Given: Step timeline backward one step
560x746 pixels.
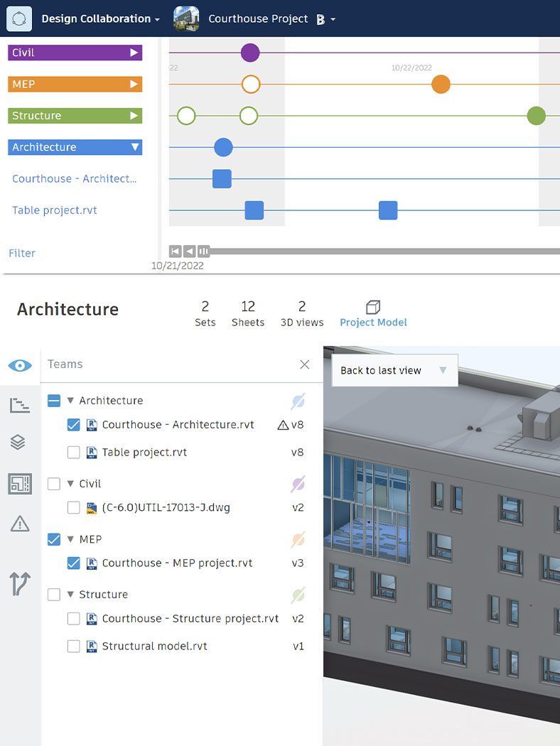Looking at the screenshot, I should (189, 252).
